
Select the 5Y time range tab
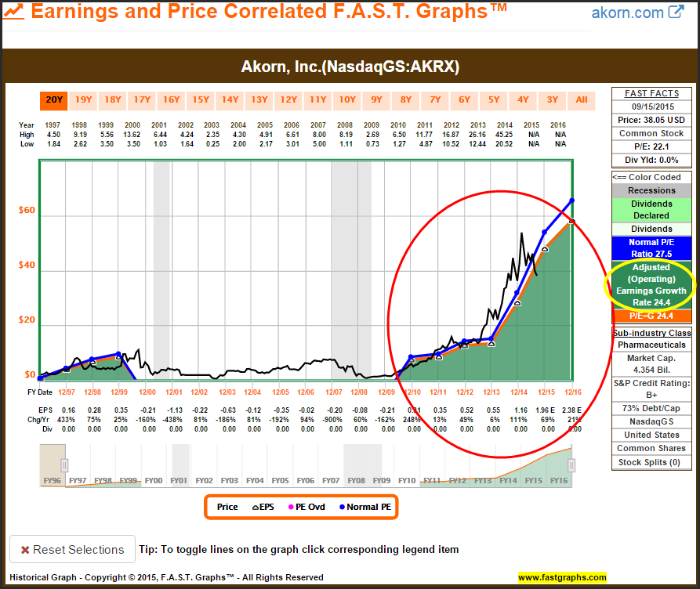pos(494,99)
